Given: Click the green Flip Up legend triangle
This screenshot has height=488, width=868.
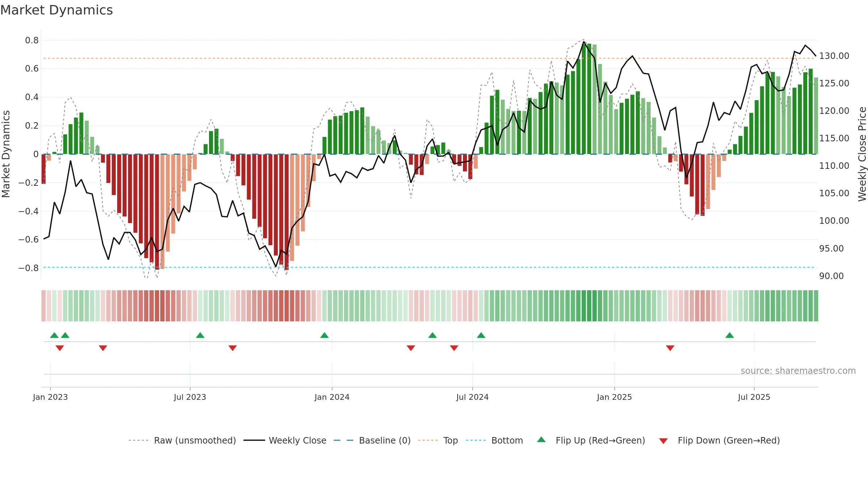Looking at the screenshot, I should [x=541, y=440].
